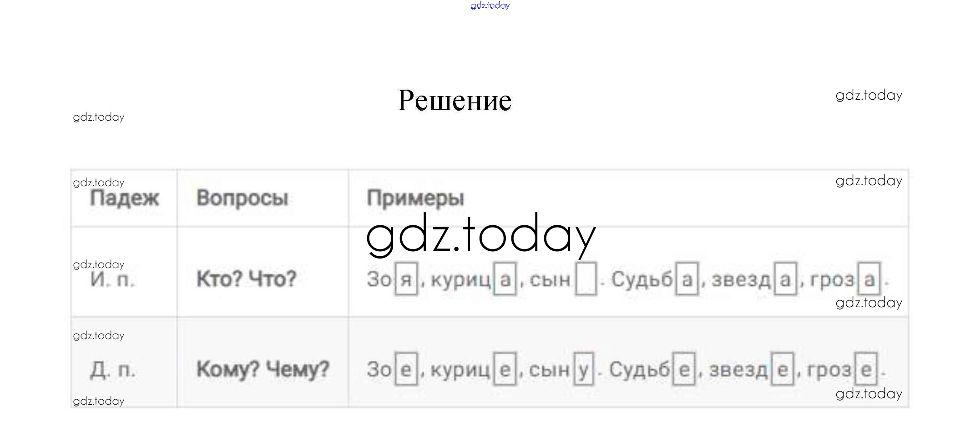Screen dimensions: 980x447
Task: Click the blue gdz.today link at top
Action: pos(490,5)
